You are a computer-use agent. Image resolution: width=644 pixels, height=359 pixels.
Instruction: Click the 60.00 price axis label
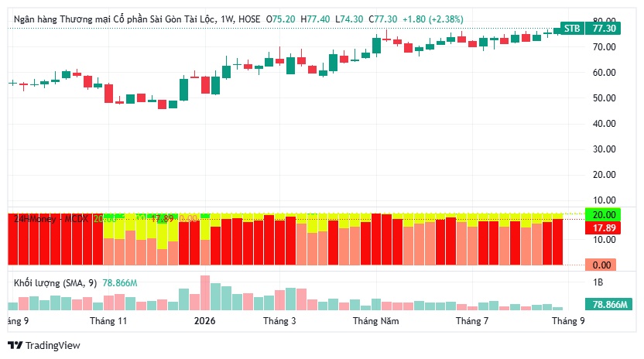tap(605, 72)
